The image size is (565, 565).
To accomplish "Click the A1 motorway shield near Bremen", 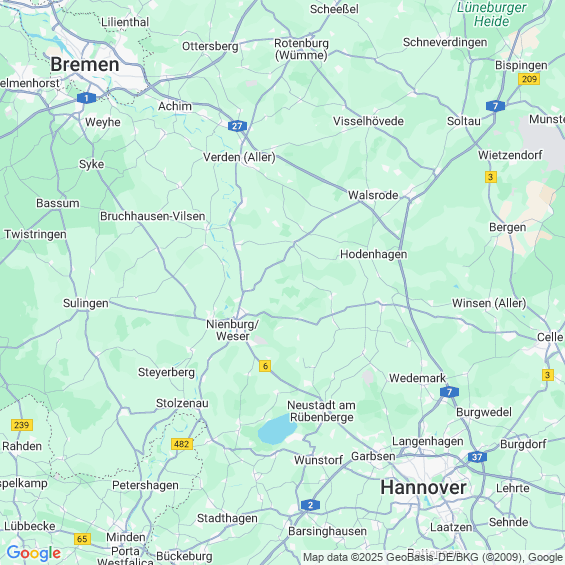I will tap(86, 98).
